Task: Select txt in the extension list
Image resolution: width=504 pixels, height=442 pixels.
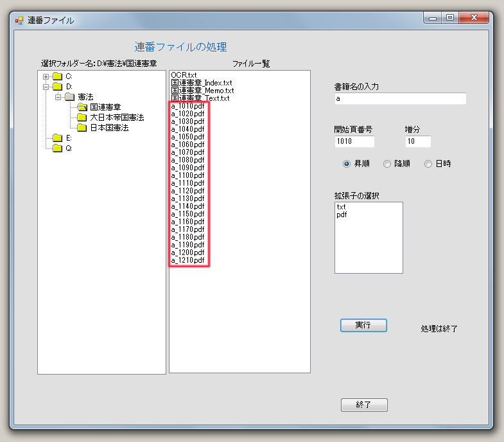Action: pos(341,207)
